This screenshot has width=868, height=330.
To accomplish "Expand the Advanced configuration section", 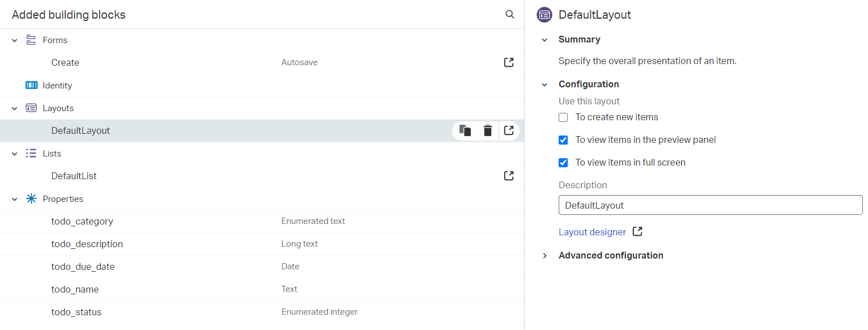I will pyautogui.click(x=545, y=256).
